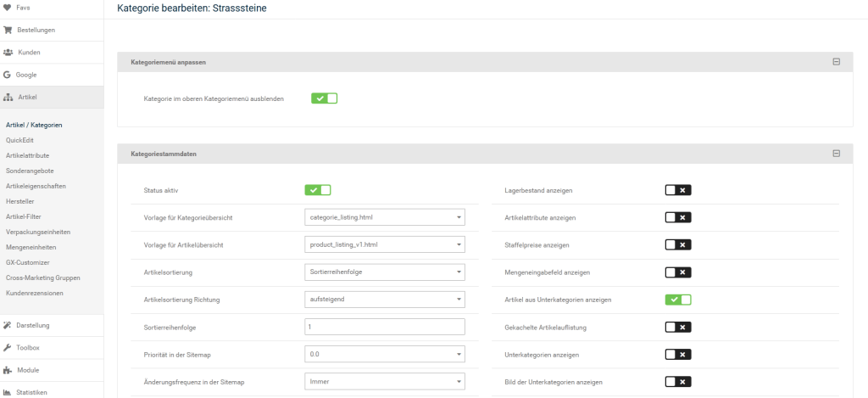This screenshot has width=868, height=398.
Task: Collapse the Kategoriemenü anpassen panel
Action: tap(836, 62)
